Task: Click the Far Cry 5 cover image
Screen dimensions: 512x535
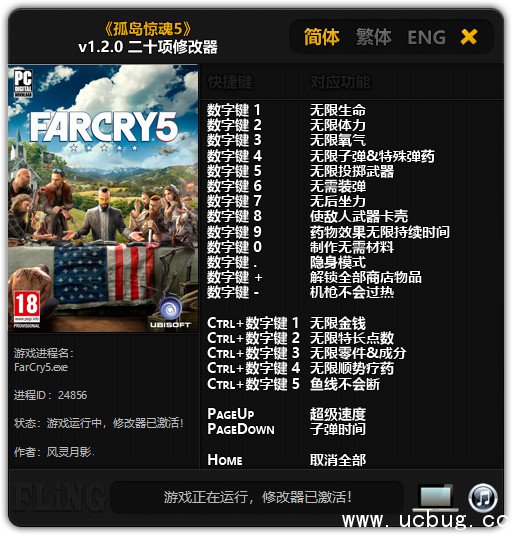Action: (x=103, y=198)
